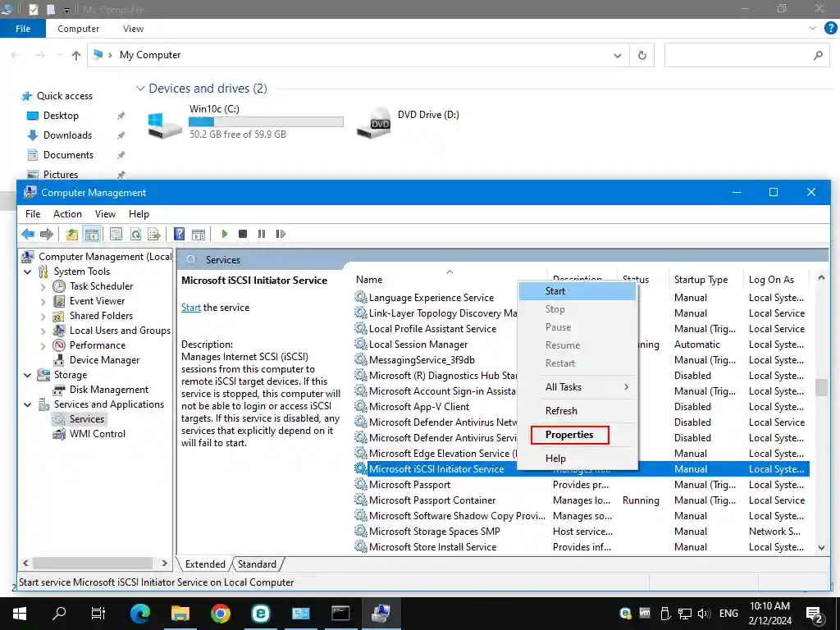Click the Forward arrow in Computer Management toolbar
The height and width of the screenshot is (630, 840).
point(47,234)
